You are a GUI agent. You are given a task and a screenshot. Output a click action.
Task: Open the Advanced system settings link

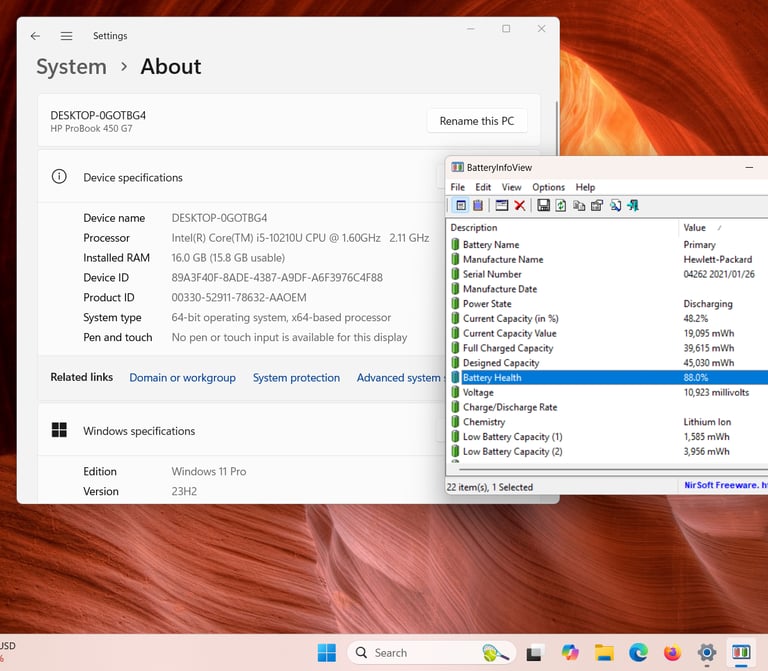coord(400,378)
